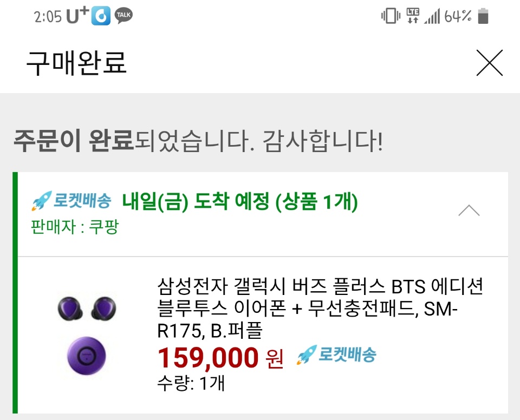Collapse the rocket delivery order section
This screenshot has height=420, width=520.
469,211
